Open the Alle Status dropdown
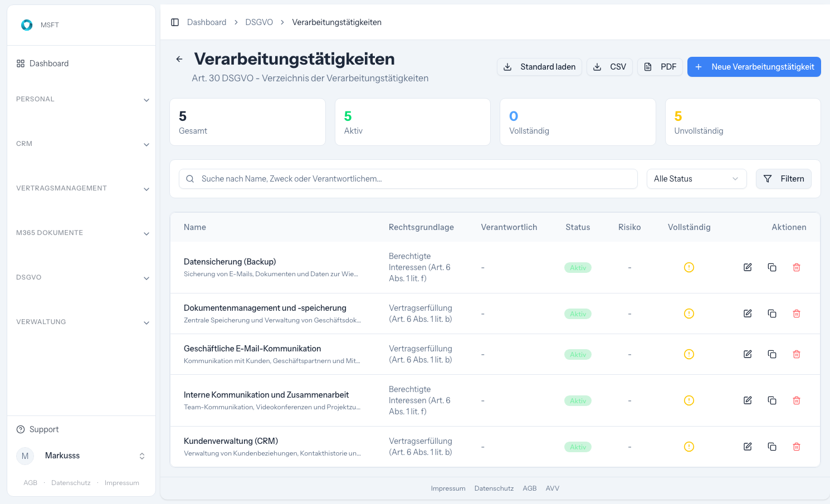The height and width of the screenshot is (504, 830). point(696,179)
